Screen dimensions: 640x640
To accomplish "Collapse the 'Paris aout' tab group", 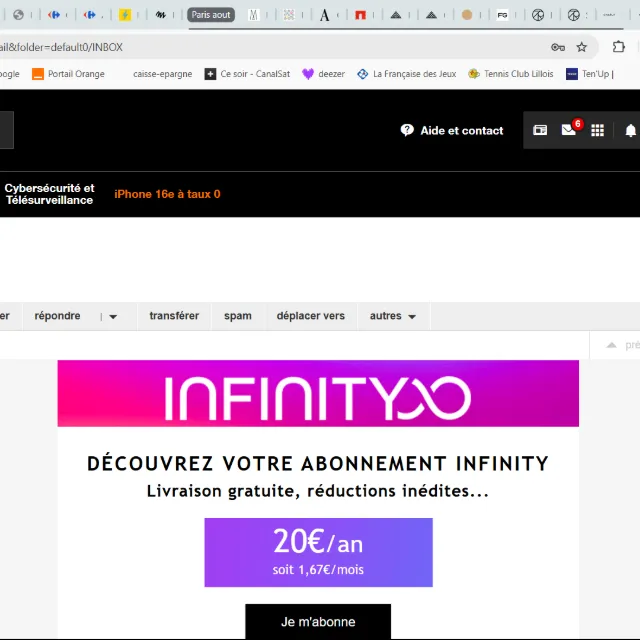I will pyautogui.click(x=211, y=15).
